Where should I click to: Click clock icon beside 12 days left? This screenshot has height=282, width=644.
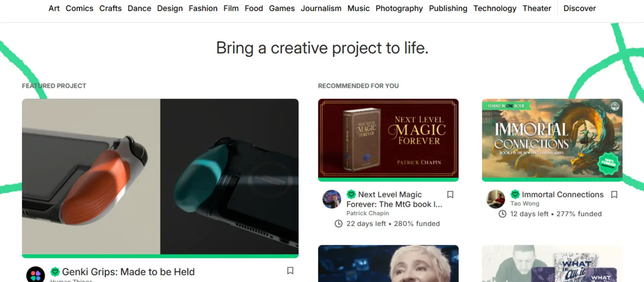502,214
